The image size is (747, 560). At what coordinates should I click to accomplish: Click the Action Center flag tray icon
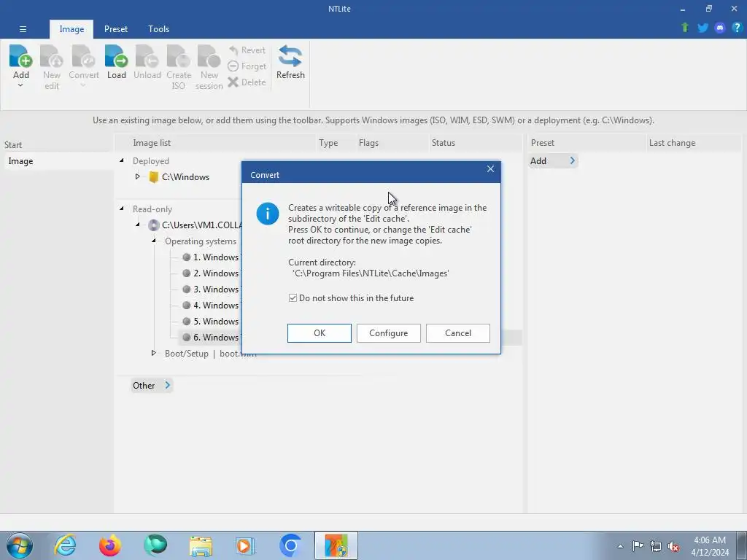coord(638,545)
